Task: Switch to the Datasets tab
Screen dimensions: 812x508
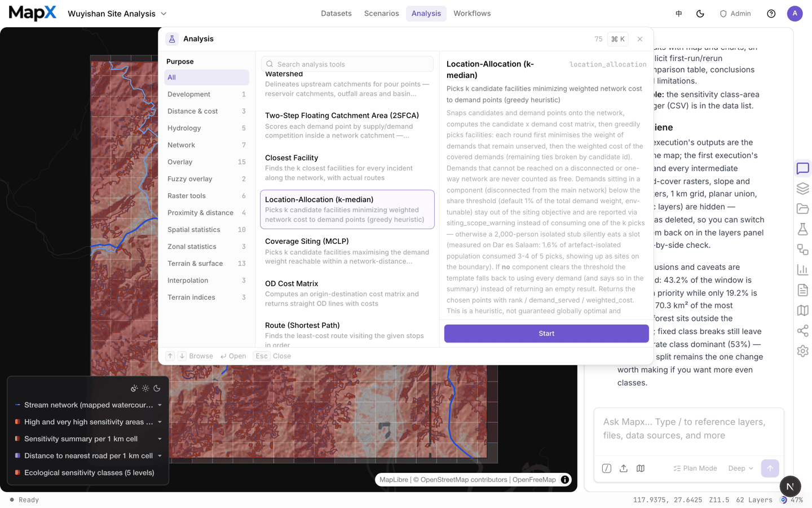Action: pyautogui.click(x=336, y=14)
